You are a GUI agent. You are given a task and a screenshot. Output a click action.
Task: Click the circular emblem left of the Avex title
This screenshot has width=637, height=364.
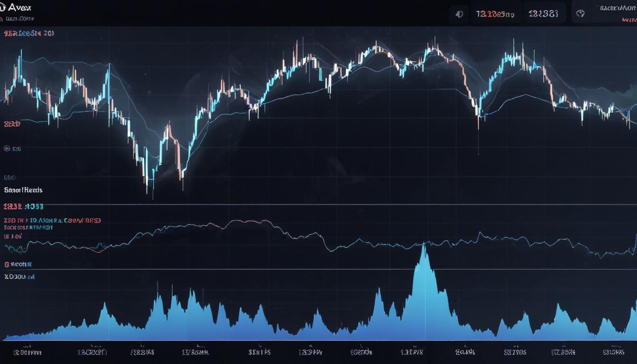click(5, 8)
